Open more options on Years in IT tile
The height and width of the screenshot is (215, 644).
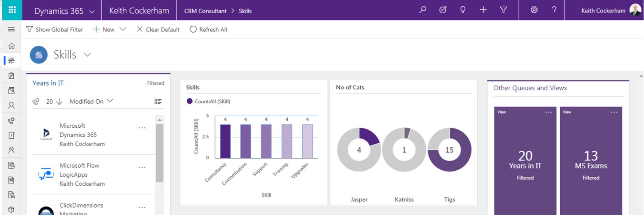point(548,112)
